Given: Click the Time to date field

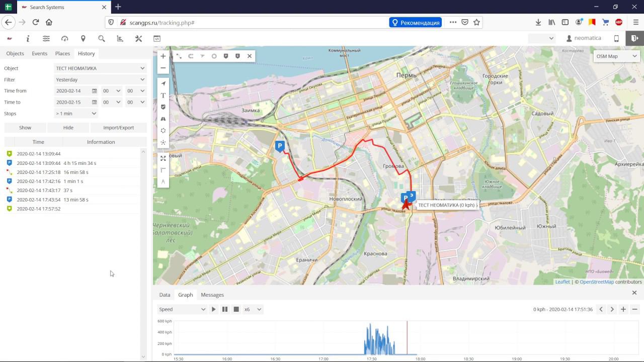Looking at the screenshot, I should point(76,102).
